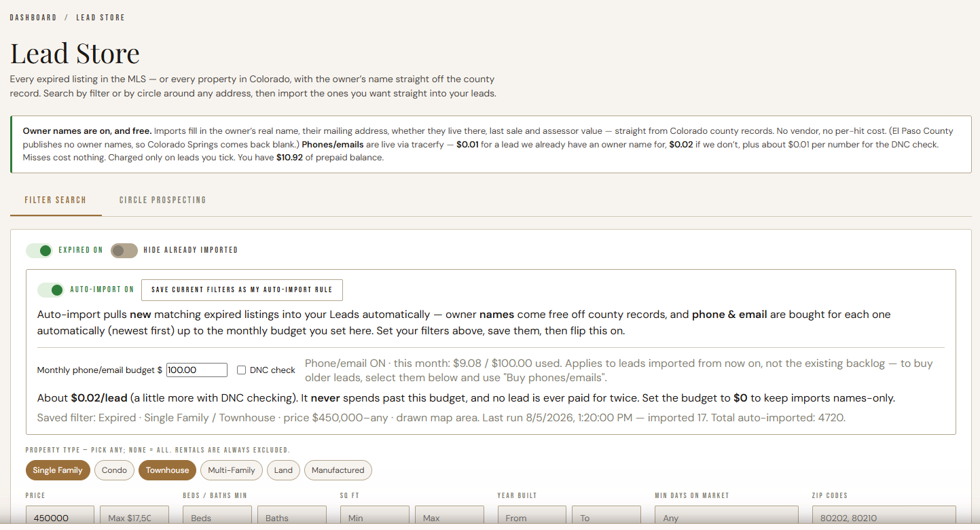
Task: Click the Lead Store page heading
Action: [75, 53]
